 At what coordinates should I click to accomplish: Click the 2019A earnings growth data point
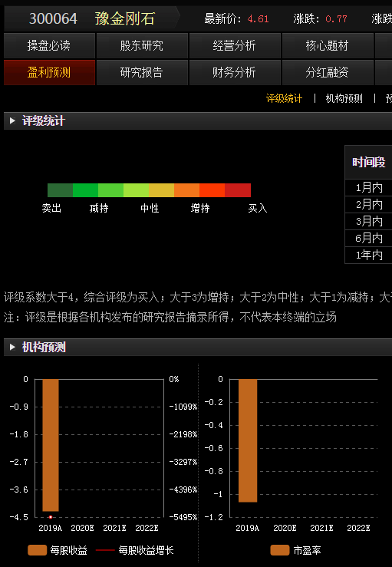tap(51, 517)
